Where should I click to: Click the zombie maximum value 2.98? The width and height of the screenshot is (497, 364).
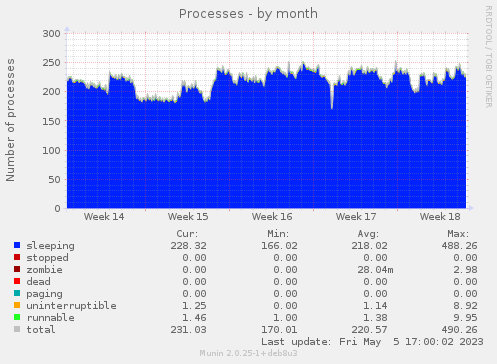(x=465, y=270)
